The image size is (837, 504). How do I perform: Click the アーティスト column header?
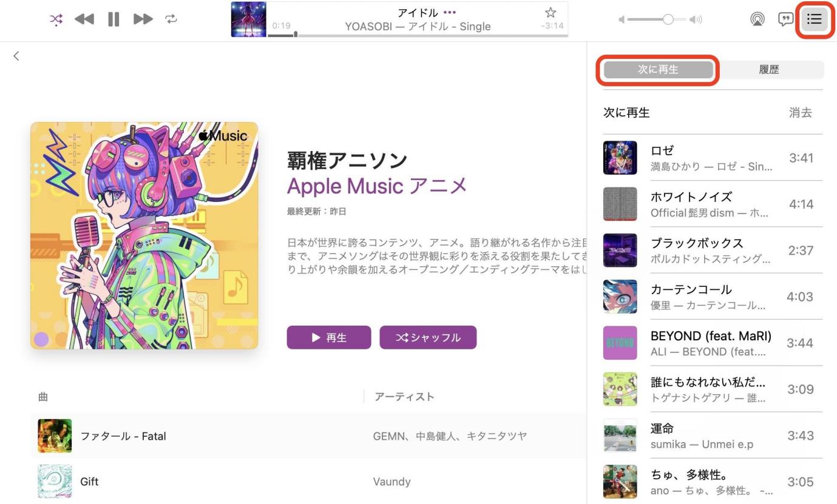click(404, 397)
